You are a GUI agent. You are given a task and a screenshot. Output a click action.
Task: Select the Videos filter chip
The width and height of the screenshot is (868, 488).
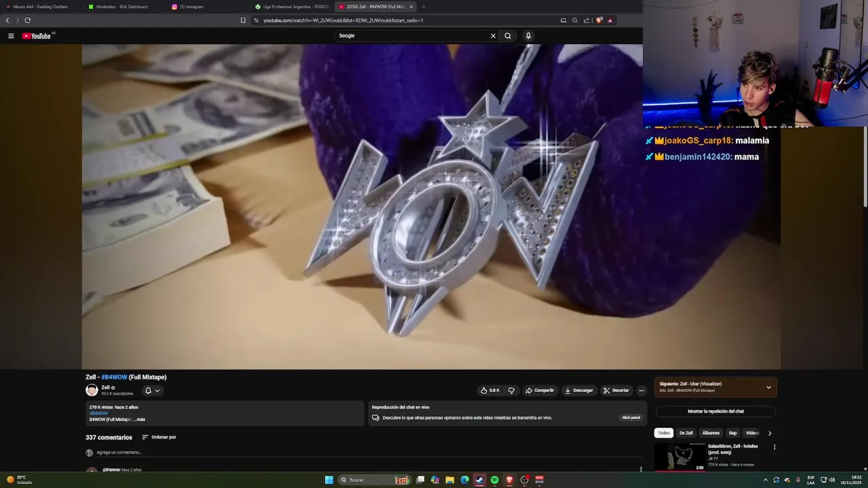tap(752, 433)
